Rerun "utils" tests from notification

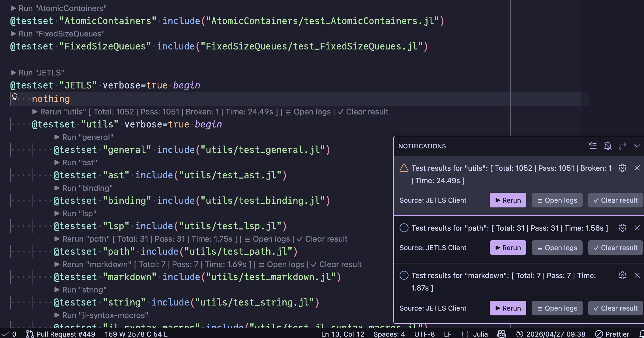(508, 200)
